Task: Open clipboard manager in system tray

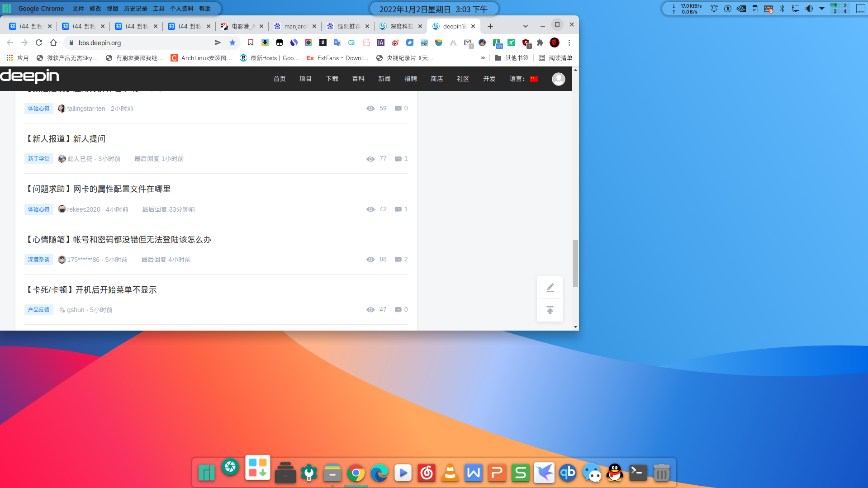Action: (x=755, y=9)
